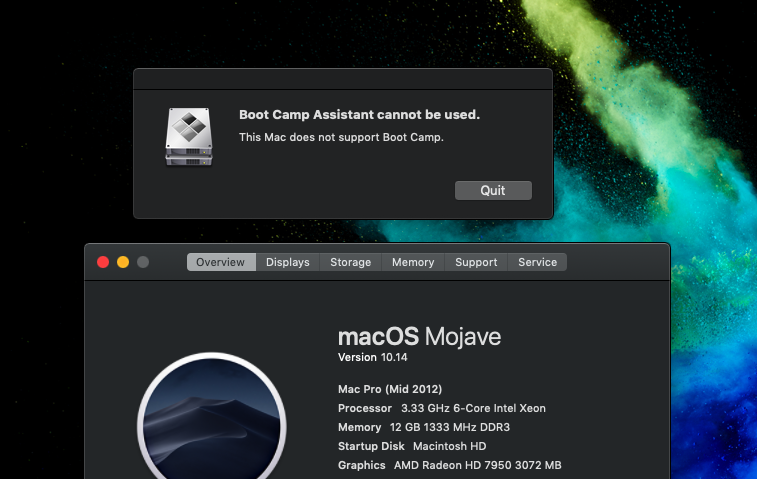Click 'This Mac does not support Boot Camp.' message

tap(341, 137)
